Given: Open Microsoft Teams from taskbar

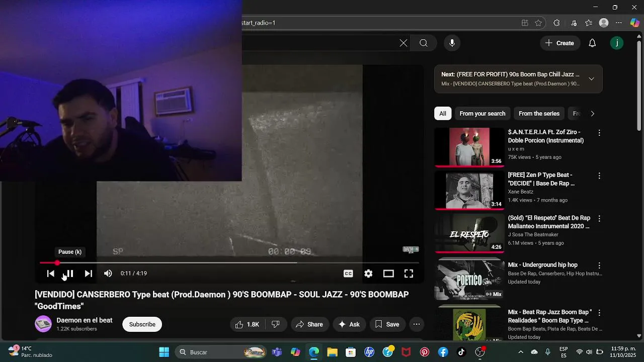Looking at the screenshot, I should pyautogui.click(x=277, y=352).
